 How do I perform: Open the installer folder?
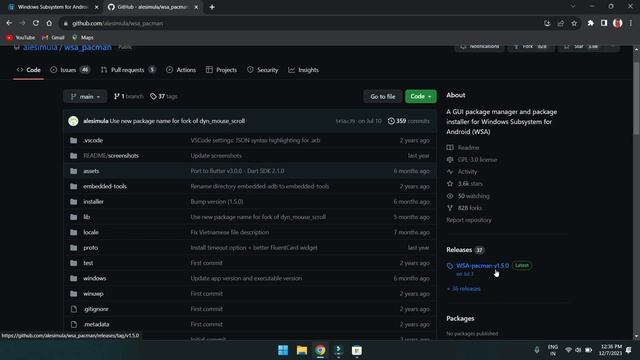coord(93,202)
